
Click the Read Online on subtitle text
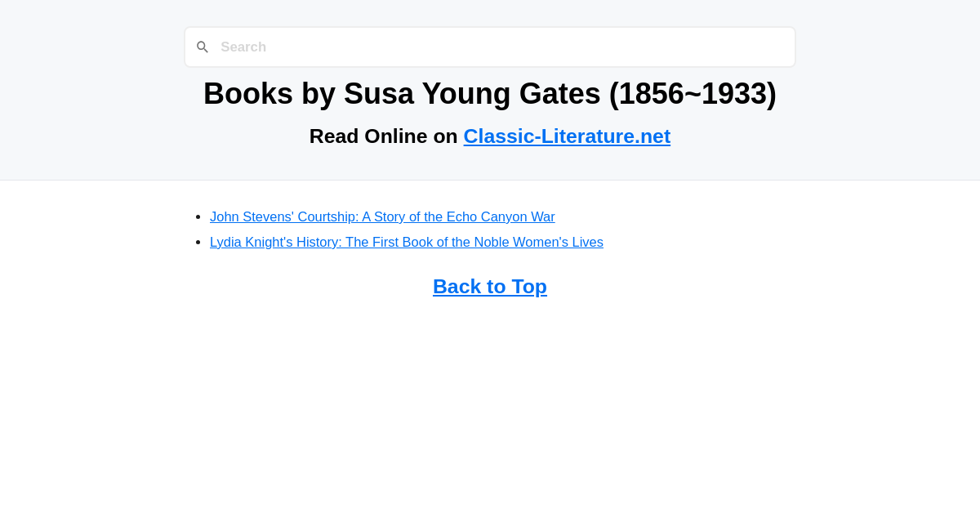(384, 136)
